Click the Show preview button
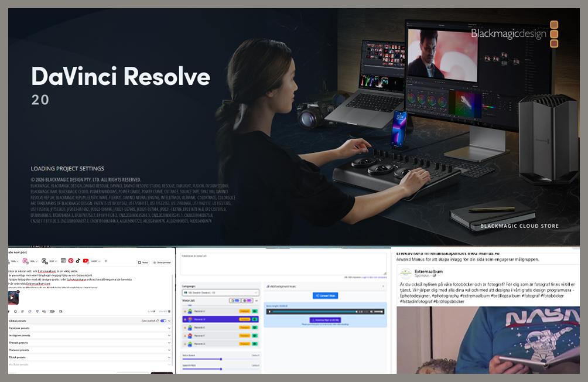 [162, 262]
